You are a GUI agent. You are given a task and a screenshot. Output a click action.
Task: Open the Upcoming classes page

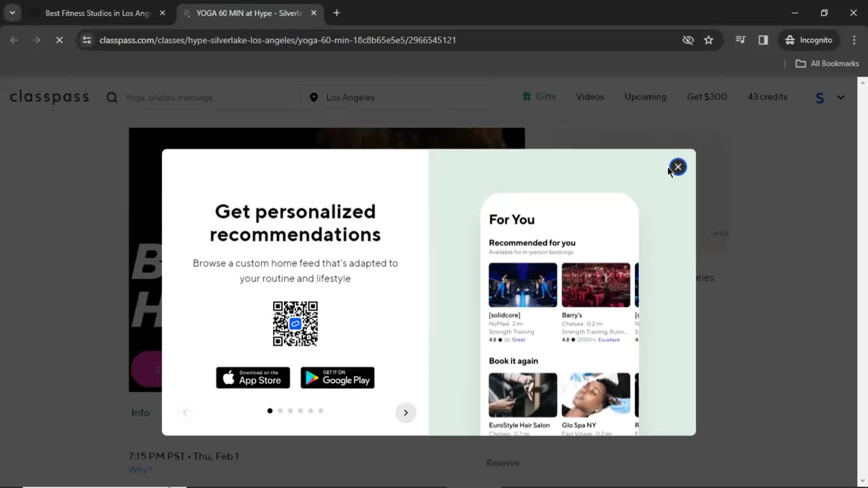645,97
